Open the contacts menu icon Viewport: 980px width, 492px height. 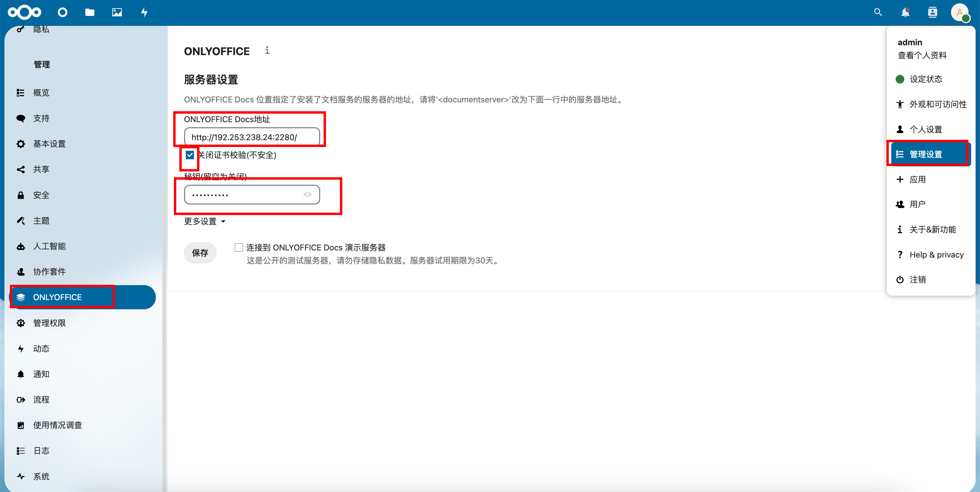[932, 13]
